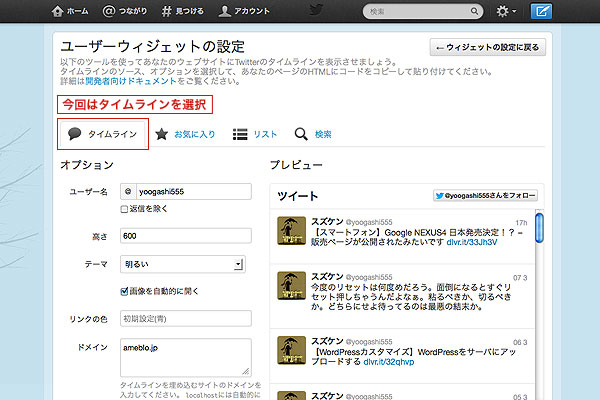Open アカウント in top navigation
This screenshot has height=400, width=600.
(244, 11)
